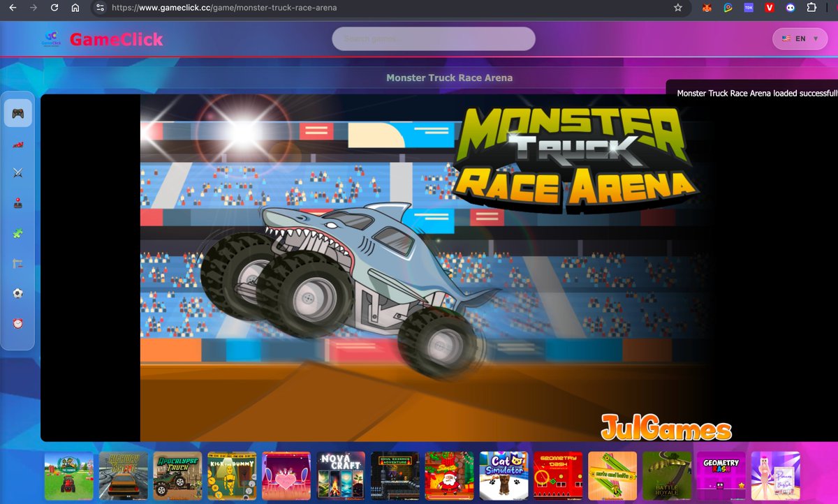838x504 pixels.
Task: Open the crossed swords category
Action: pyautogui.click(x=18, y=173)
